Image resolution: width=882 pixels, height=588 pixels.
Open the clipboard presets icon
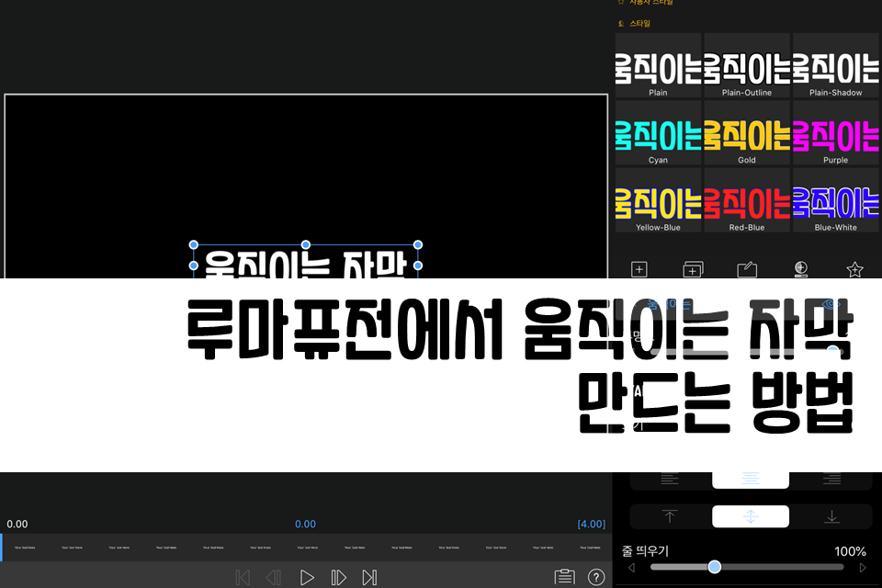[x=565, y=577]
